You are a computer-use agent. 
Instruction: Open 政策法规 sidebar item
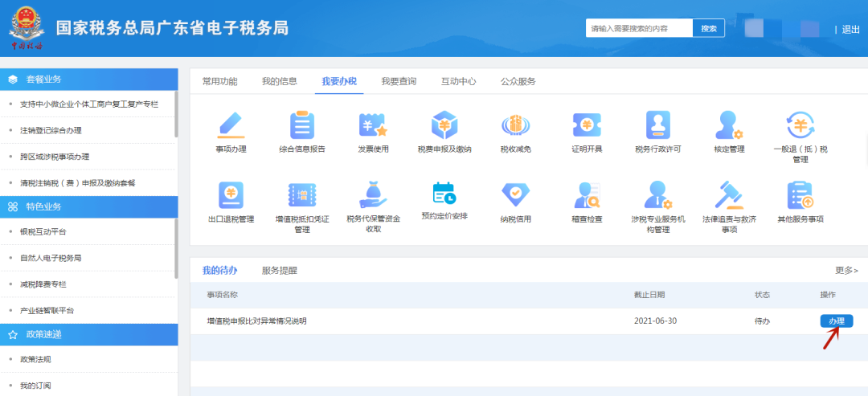(35, 360)
